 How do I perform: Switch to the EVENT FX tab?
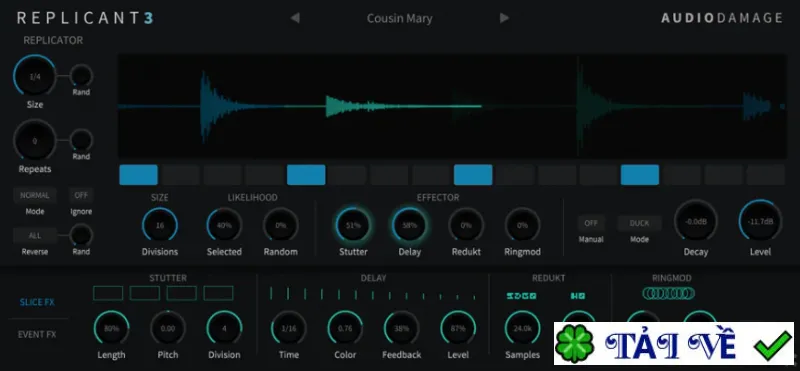coord(37,335)
